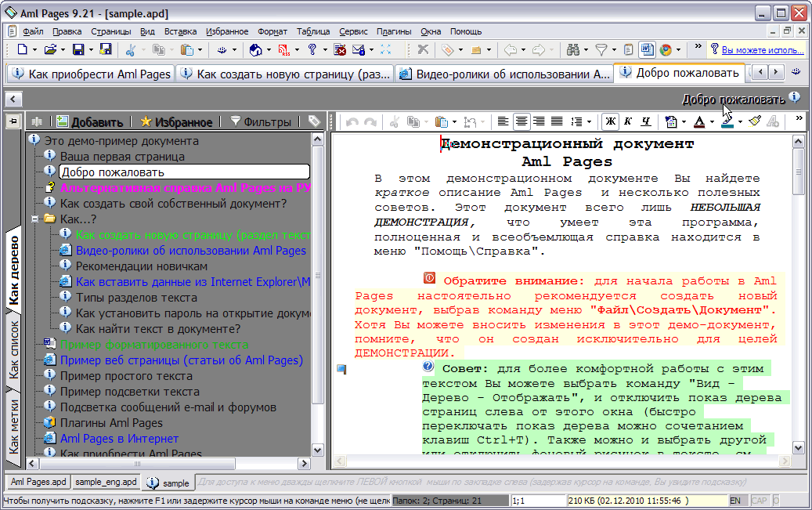Screen dimensions: 812x510
Task: Click the blue question mark help icon
Action: click(x=312, y=50)
